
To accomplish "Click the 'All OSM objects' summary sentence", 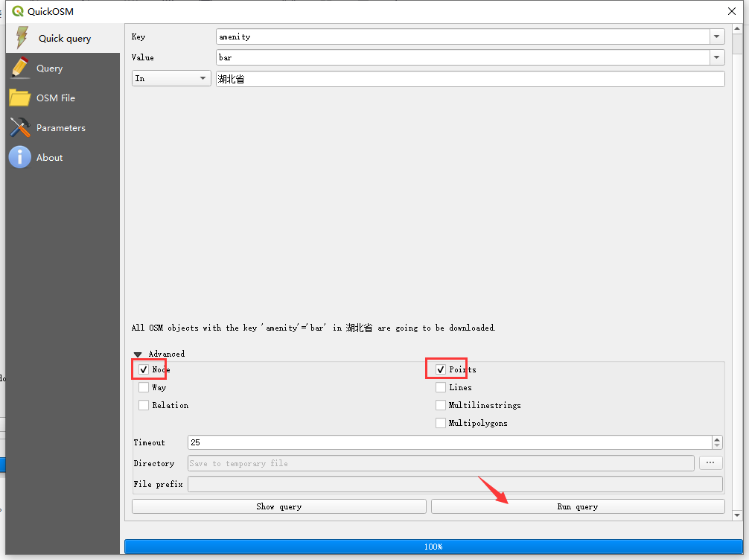I will click(x=314, y=328).
